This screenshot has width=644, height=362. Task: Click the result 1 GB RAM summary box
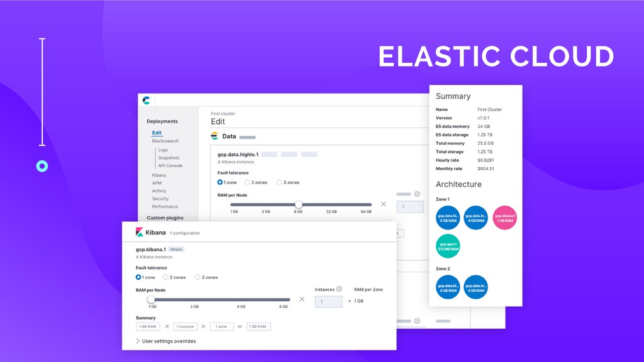tap(258, 327)
